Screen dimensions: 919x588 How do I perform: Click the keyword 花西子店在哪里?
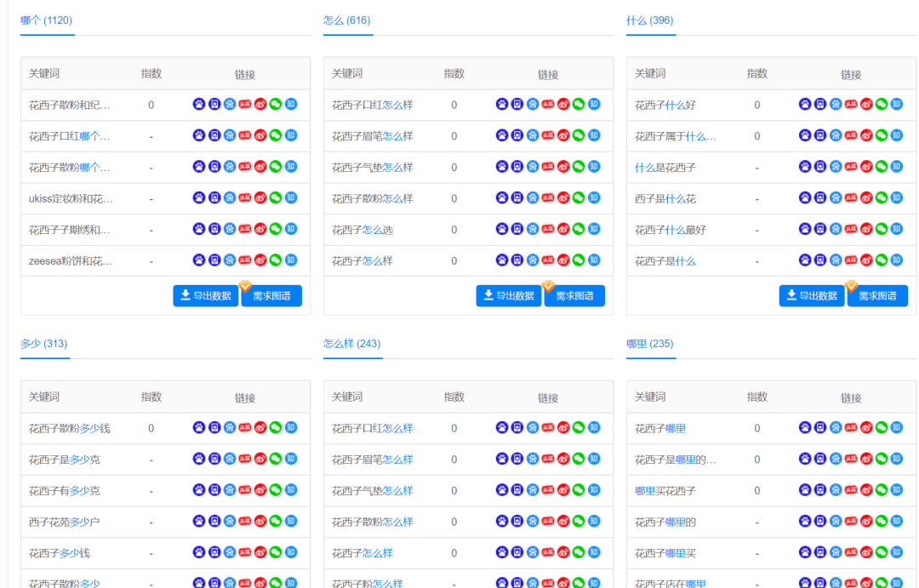tap(671, 584)
